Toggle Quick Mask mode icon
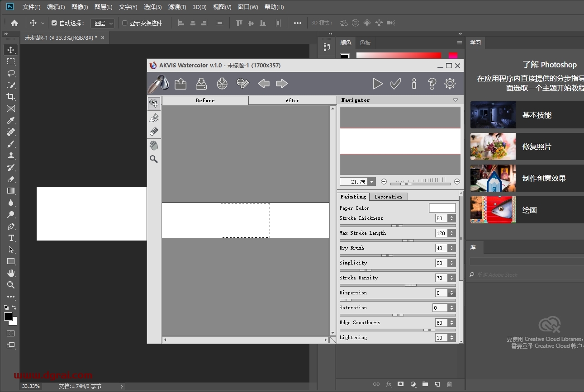Image resolution: width=584 pixels, height=392 pixels. click(11, 334)
